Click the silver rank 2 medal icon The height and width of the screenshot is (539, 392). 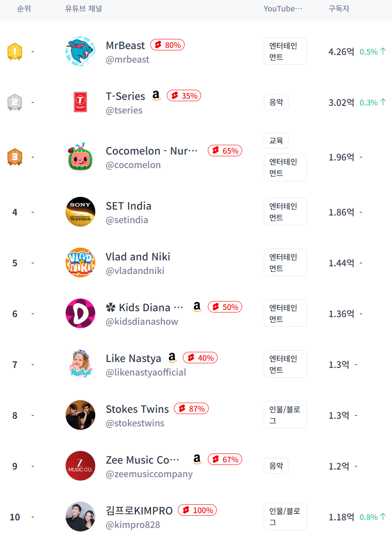tap(15, 102)
